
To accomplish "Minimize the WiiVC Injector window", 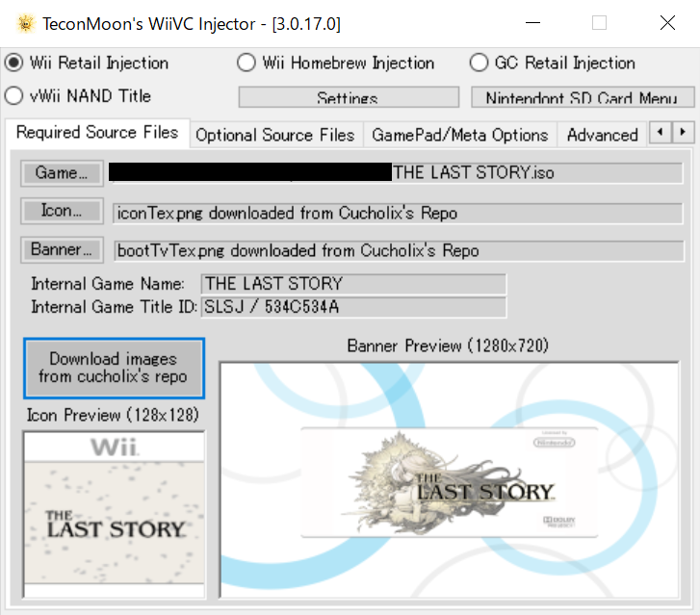I will pyautogui.click(x=532, y=23).
